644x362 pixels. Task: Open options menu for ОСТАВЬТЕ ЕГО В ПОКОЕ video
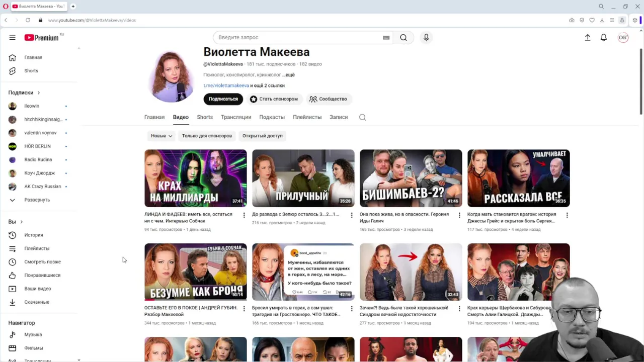click(244, 309)
